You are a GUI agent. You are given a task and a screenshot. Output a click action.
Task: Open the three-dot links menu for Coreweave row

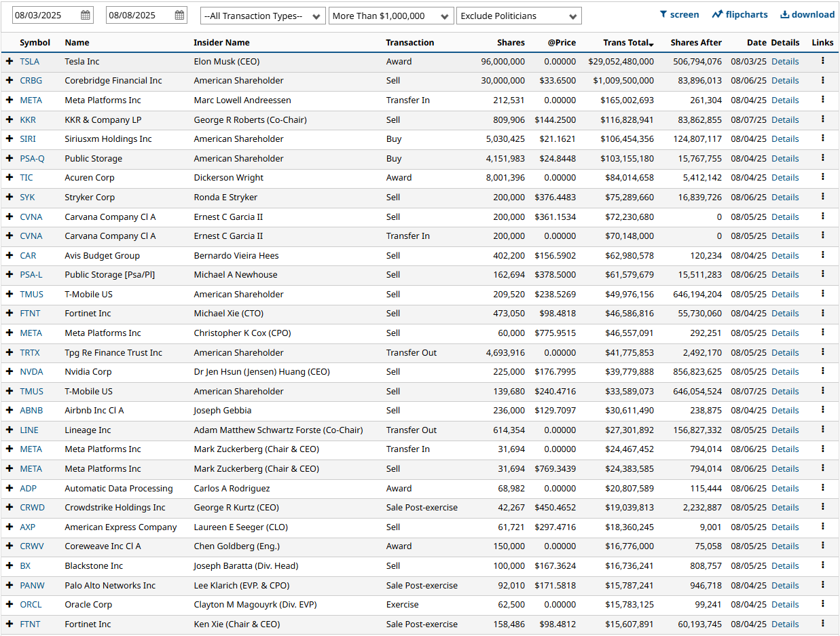pos(822,546)
